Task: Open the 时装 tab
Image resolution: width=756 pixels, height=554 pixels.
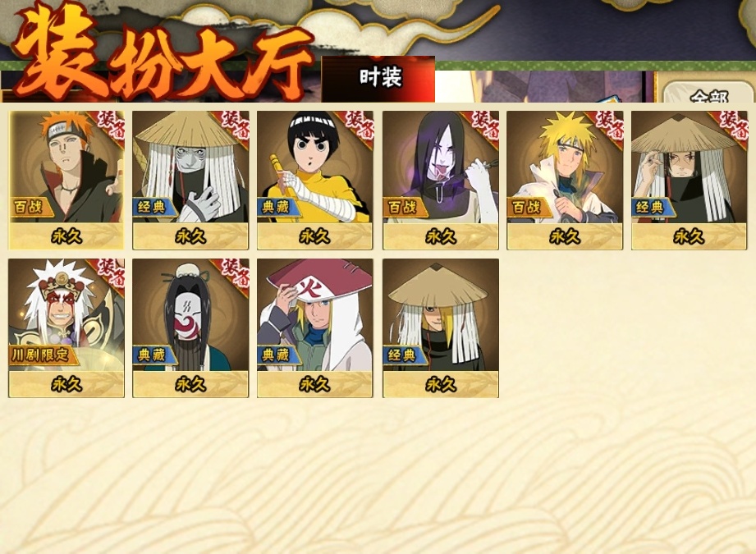Action: point(378,79)
